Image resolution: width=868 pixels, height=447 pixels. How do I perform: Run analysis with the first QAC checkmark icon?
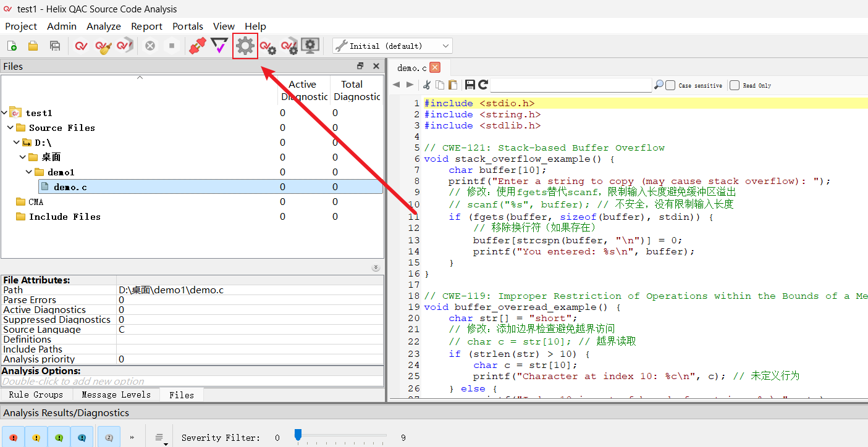tap(81, 46)
